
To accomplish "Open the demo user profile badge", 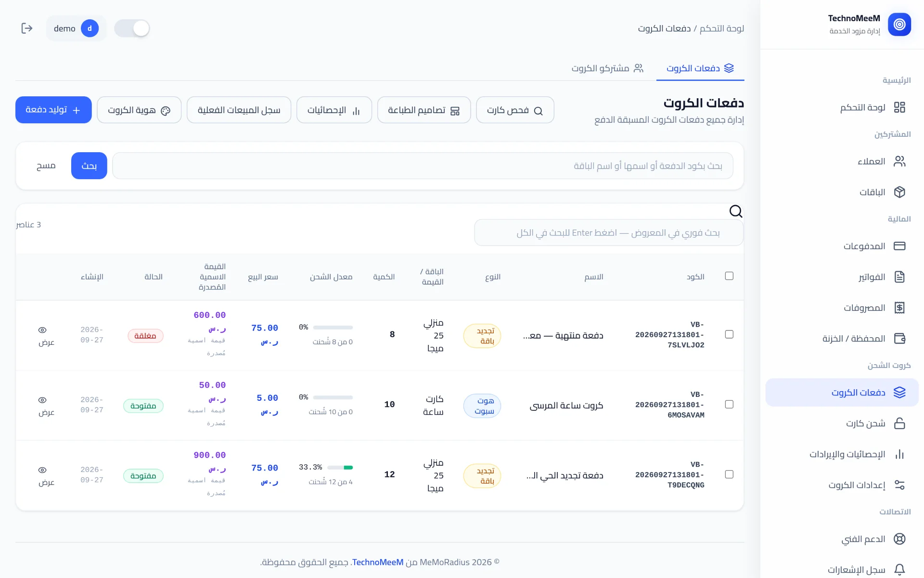I will pyautogui.click(x=76, y=28).
